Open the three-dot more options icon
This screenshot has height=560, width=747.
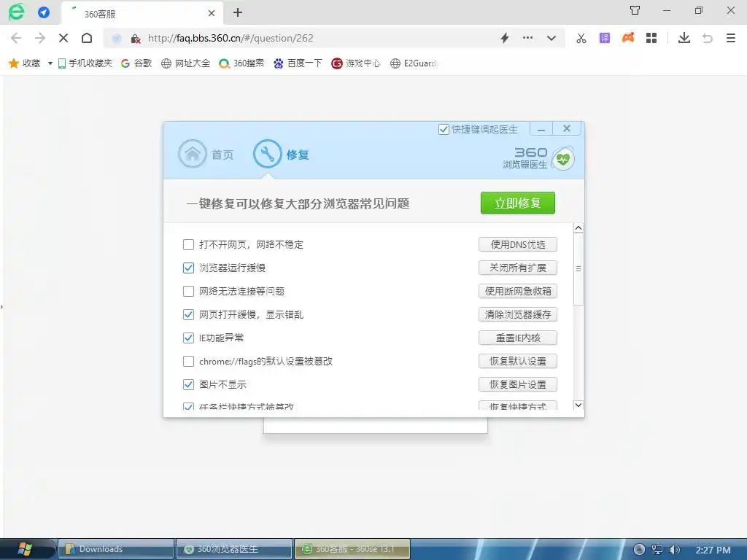528,38
